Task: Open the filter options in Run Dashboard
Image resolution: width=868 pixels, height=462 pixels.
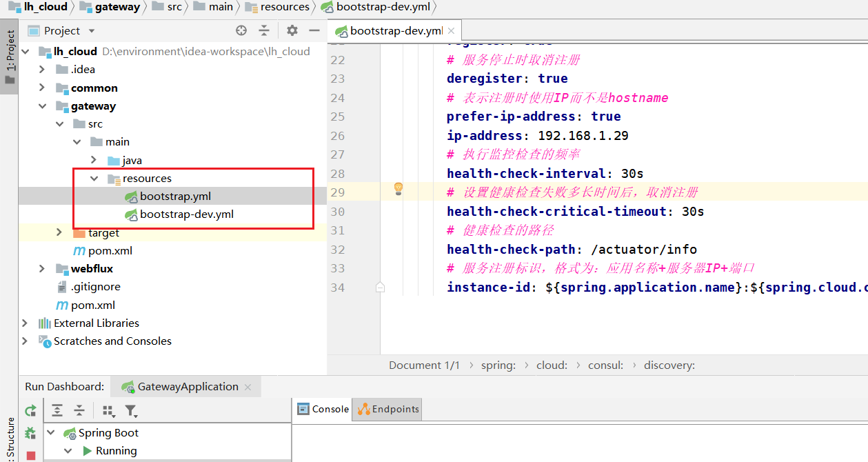Action: (131, 410)
